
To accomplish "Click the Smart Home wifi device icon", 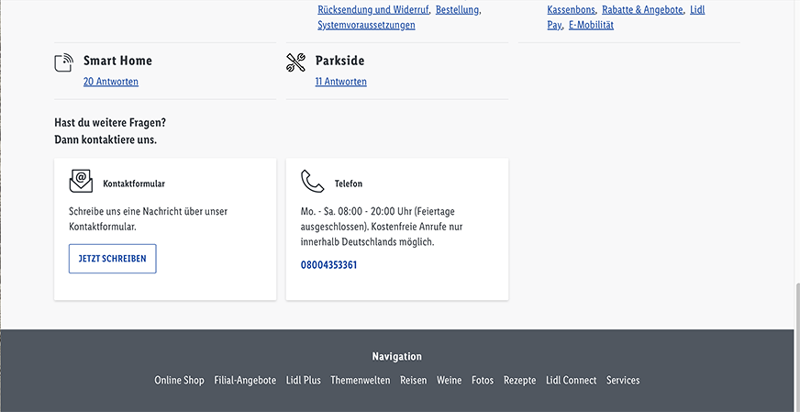I will (x=64, y=63).
